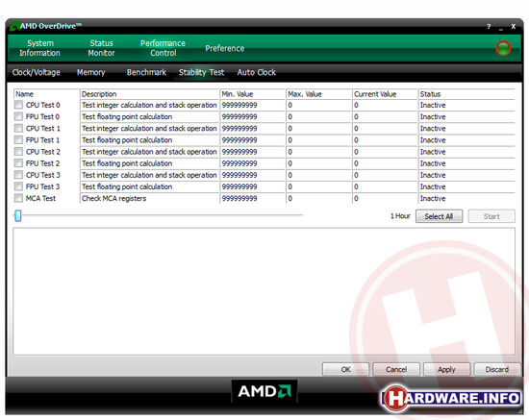Select the FPU Test 2 checkbox
529x420 pixels.
click(x=18, y=163)
